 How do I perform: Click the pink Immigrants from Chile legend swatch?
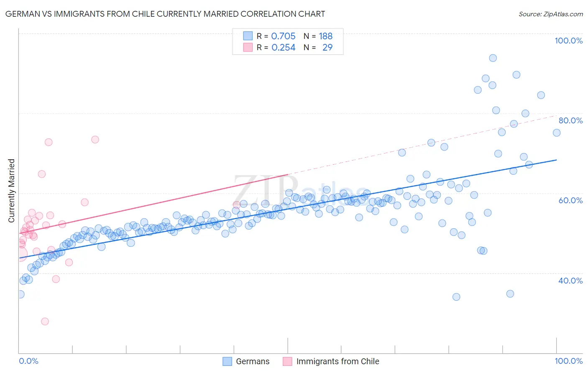point(287,361)
